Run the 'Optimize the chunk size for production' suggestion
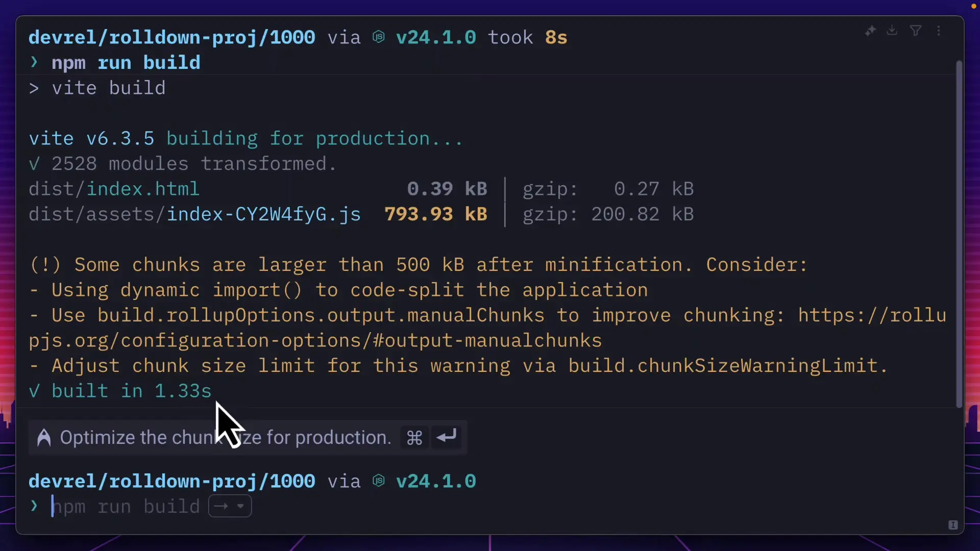This screenshot has width=980, height=551. pyautogui.click(x=248, y=437)
